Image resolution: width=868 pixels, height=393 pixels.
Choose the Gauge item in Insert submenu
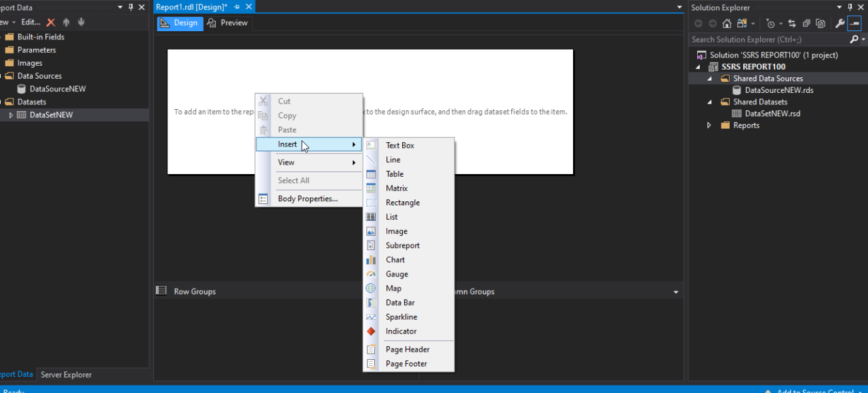[x=397, y=274]
